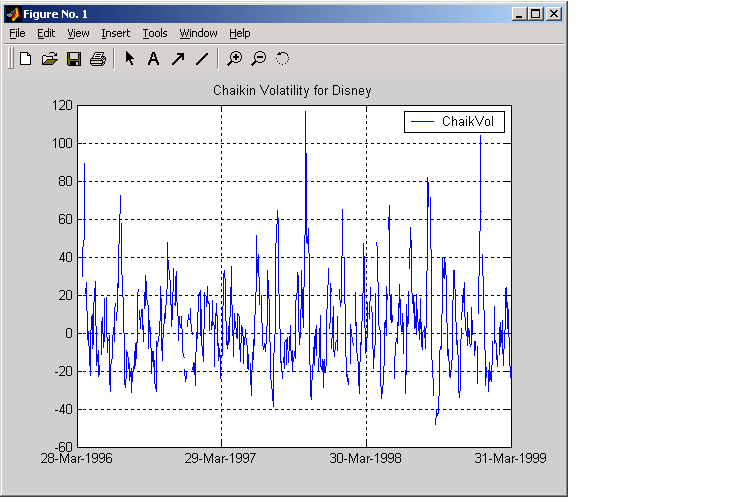
Task: Click the plot title 'Chaikin Volatility for Disney'
Action: point(292,90)
